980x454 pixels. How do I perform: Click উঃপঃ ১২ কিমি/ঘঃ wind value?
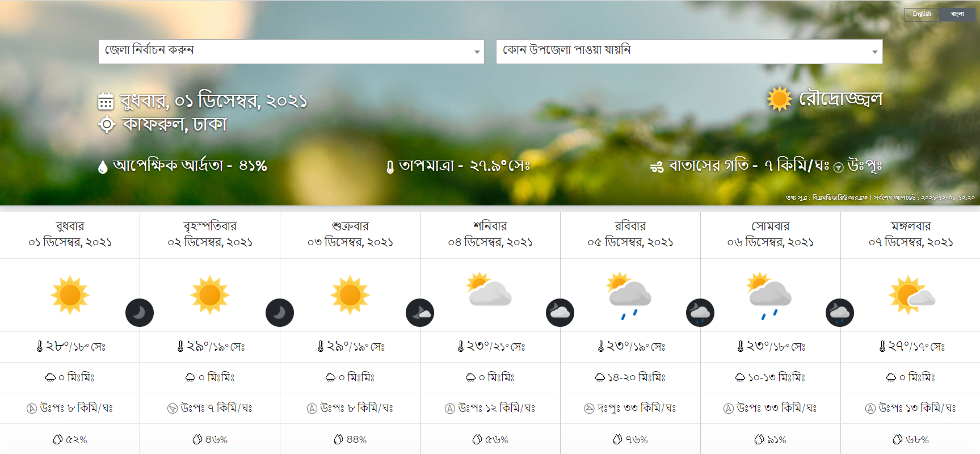pyautogui.click(x=497, y=408)
